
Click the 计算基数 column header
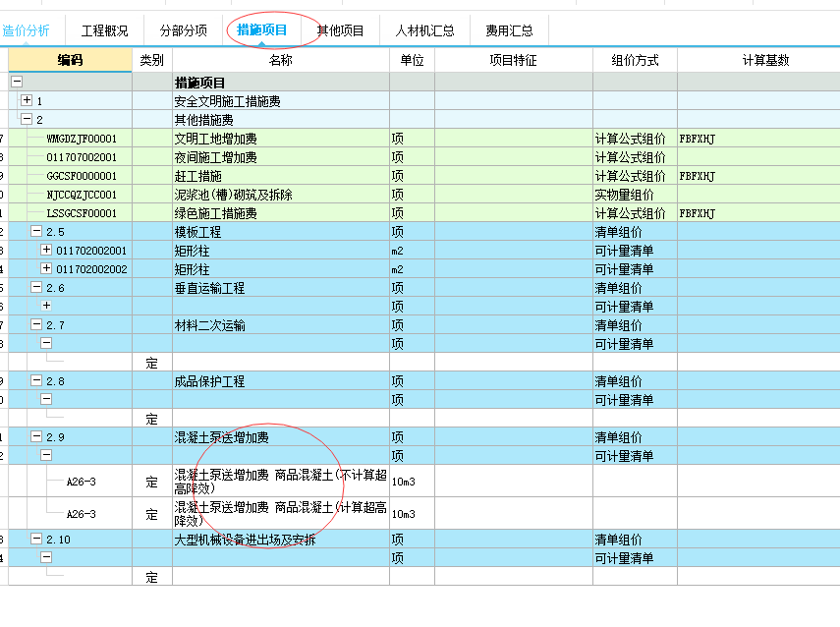pos(766,60)
